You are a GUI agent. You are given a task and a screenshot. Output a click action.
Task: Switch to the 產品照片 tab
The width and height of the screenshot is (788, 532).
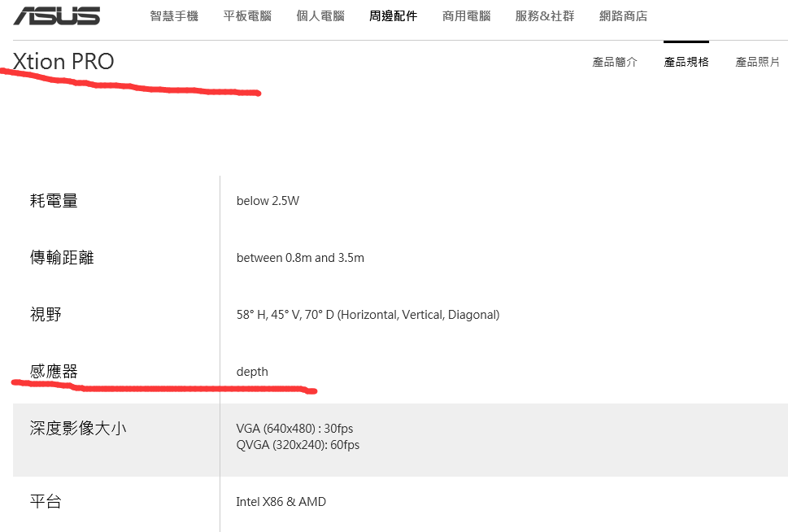(x=757, y=62)
